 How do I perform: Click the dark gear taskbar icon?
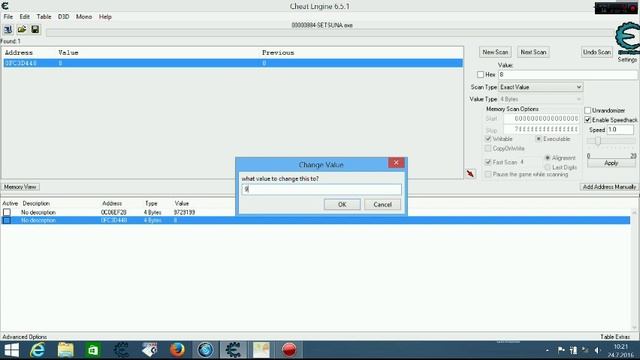[x=121, y=350]
